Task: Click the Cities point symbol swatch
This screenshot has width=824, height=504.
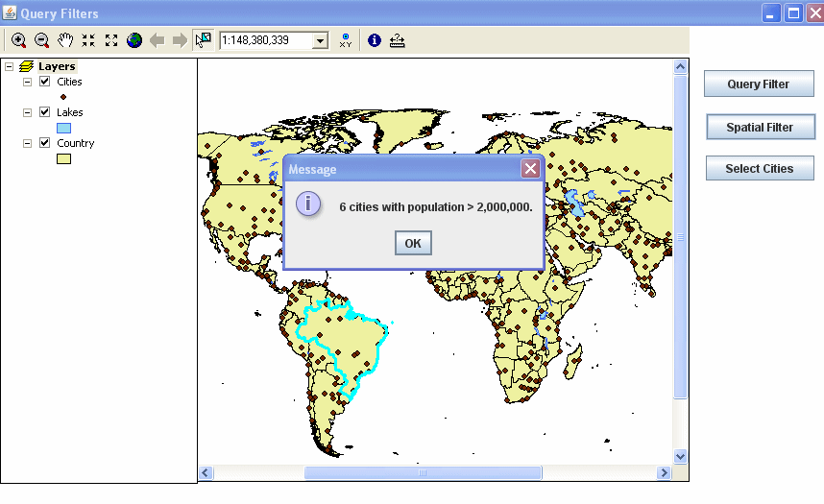Action: point(63,97)
